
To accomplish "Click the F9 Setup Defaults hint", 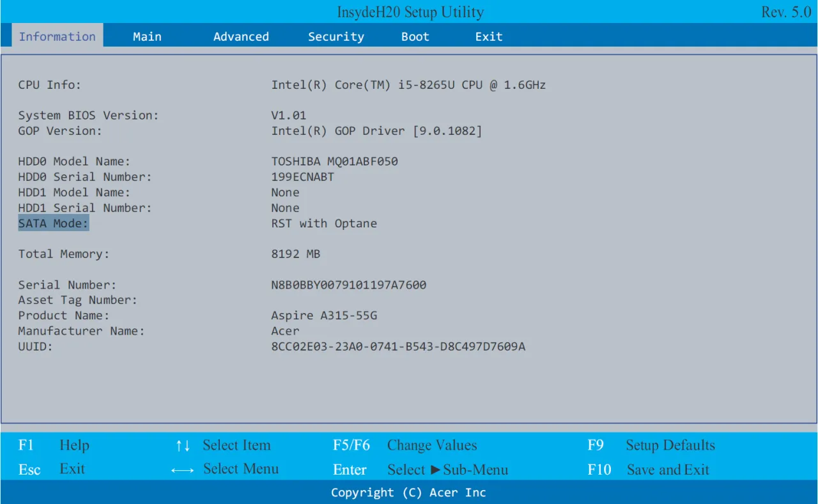I will [651, 445].
